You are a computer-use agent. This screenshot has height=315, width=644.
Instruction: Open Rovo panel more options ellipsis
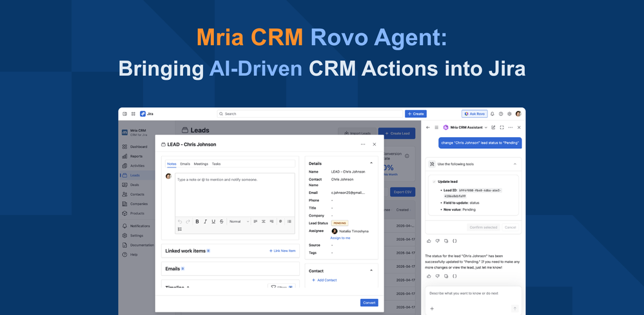click(511, 128)
